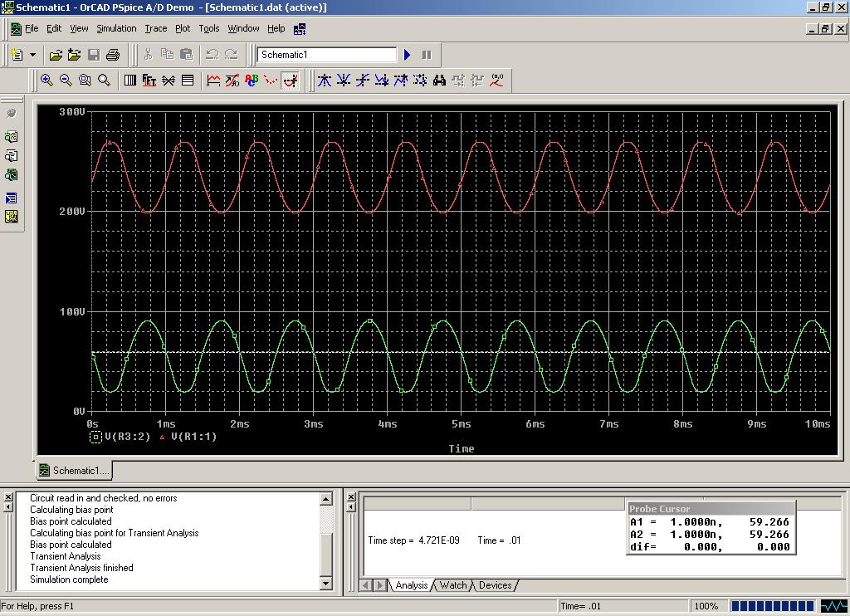The image size is (850, 616).
Task: Switch to the Analysis tab
Action: tap(410, 585)
